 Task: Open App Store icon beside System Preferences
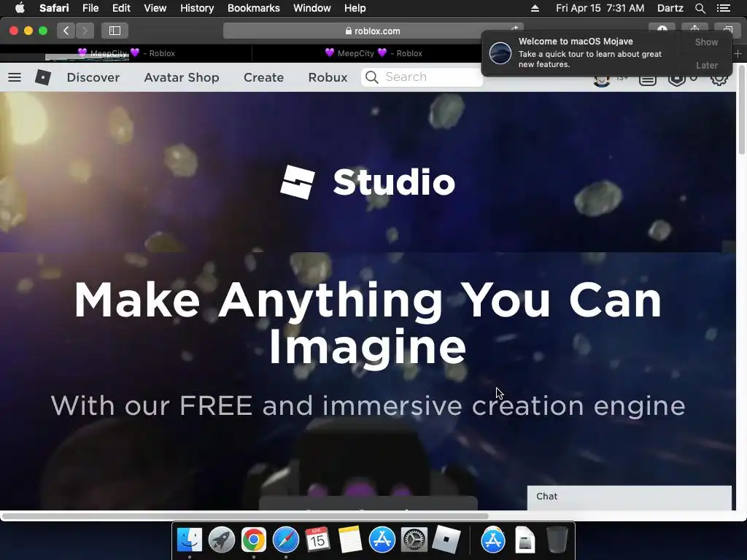point(382,540)
